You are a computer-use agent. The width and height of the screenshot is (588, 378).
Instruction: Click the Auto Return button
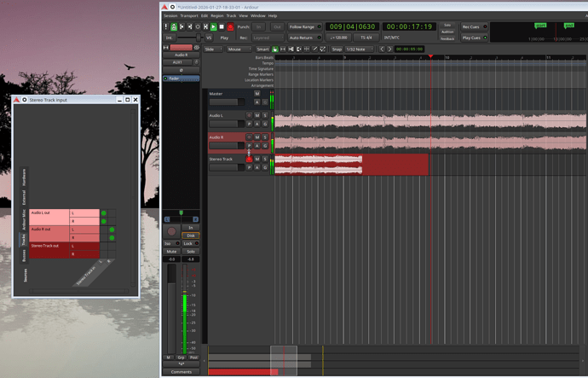click(x=302, y=38)
